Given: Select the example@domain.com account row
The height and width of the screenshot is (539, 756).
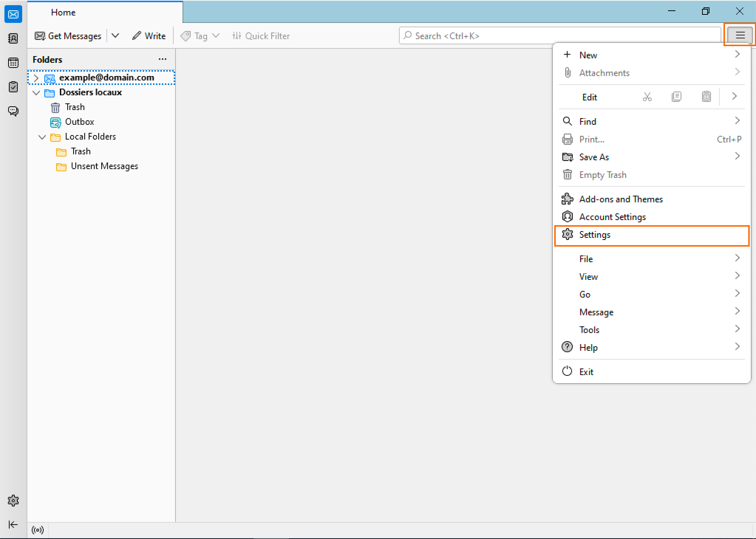Looking at the screenshot, I should [x=101, y=78].
